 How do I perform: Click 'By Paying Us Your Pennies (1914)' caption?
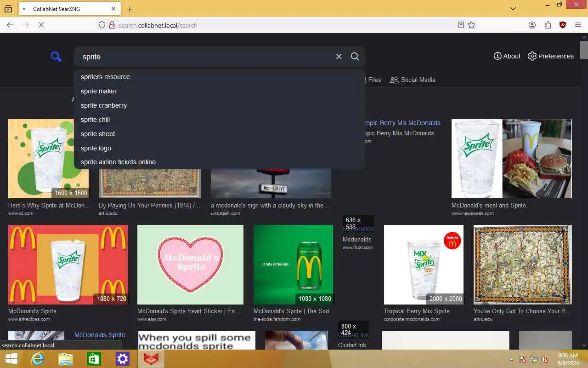coord(150,205)
